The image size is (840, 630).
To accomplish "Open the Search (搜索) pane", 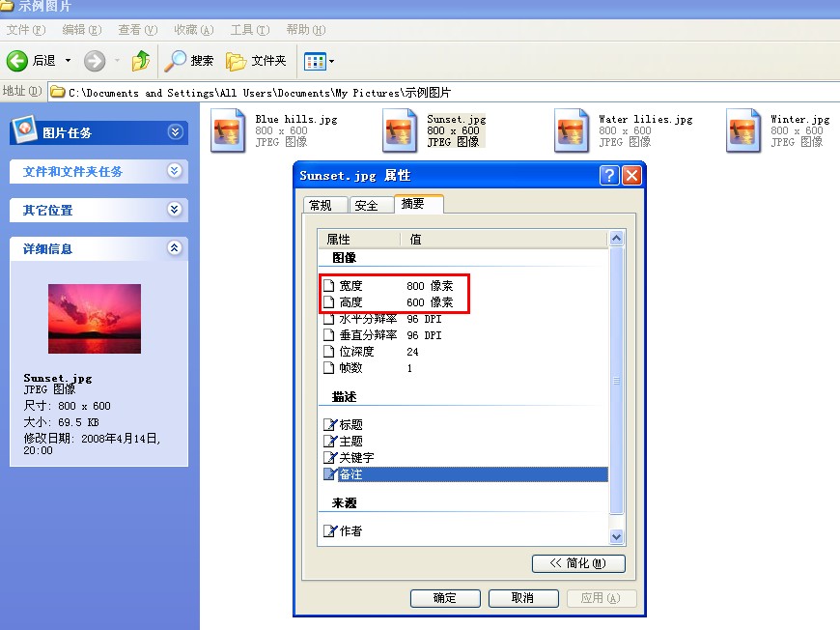I will [x=188, y=61].
